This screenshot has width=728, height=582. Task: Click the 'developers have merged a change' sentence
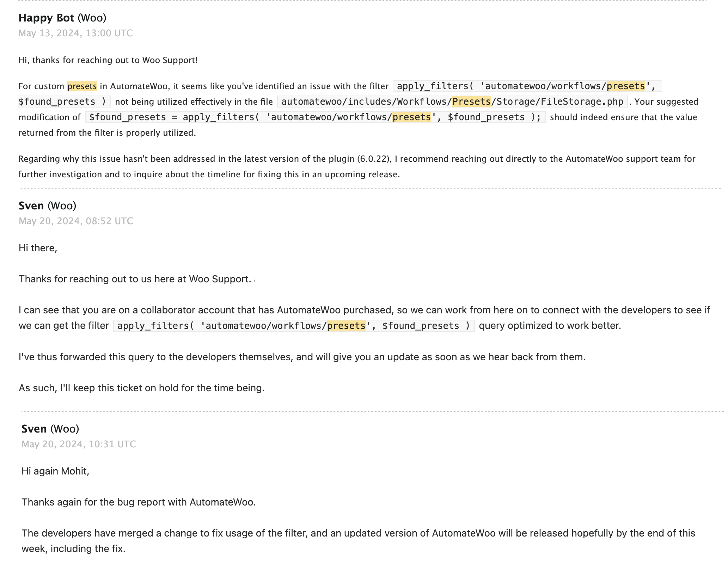pyautogui.click(x=358, y=541)
